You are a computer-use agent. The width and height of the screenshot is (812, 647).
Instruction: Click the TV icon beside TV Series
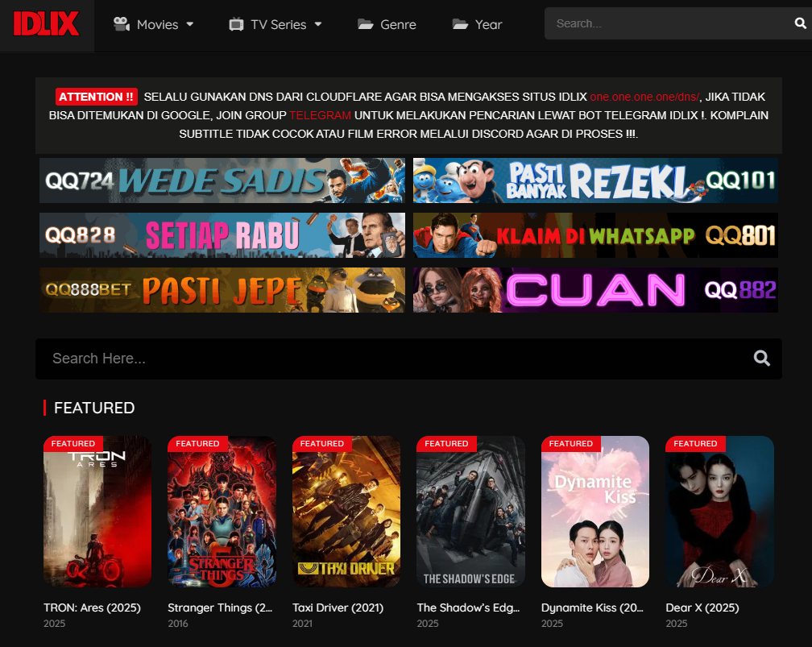click(x=236, y=24)
